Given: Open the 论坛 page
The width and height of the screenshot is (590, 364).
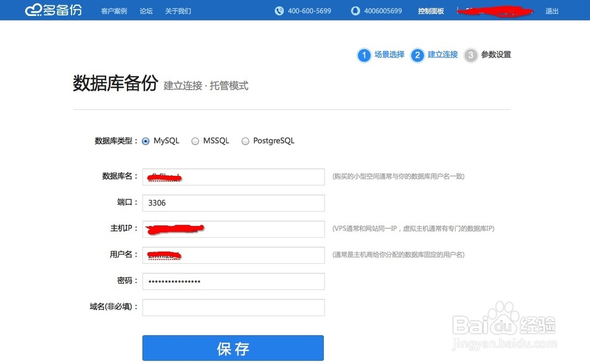Looking at the screenshot, I should pyautogui.click(x=146, y=10).
